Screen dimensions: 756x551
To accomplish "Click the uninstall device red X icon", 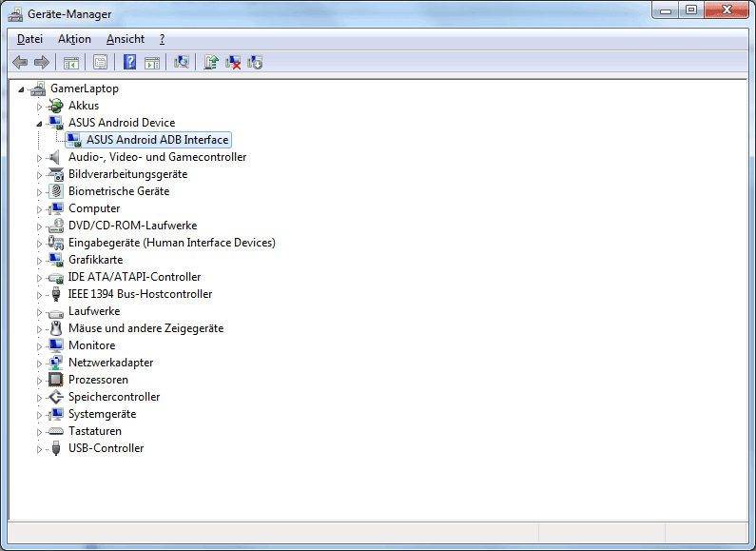I will pyautogui.click(x=233, y=62).
